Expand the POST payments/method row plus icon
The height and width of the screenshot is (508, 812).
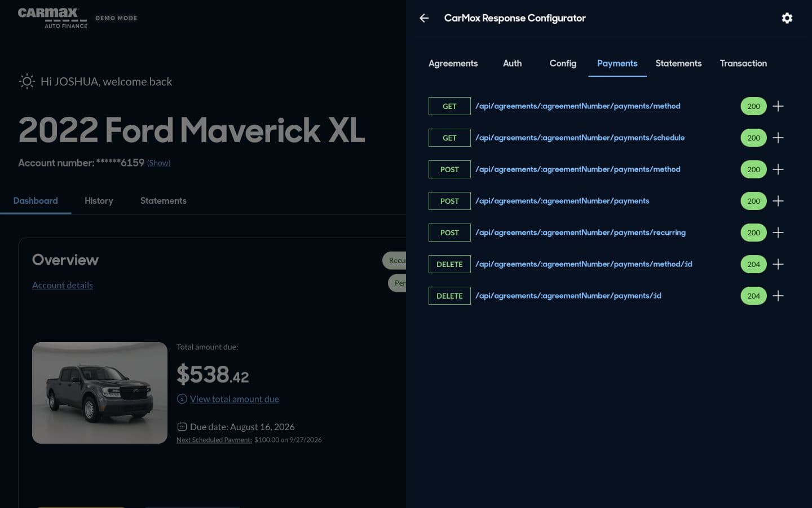[x=778, y=169]
